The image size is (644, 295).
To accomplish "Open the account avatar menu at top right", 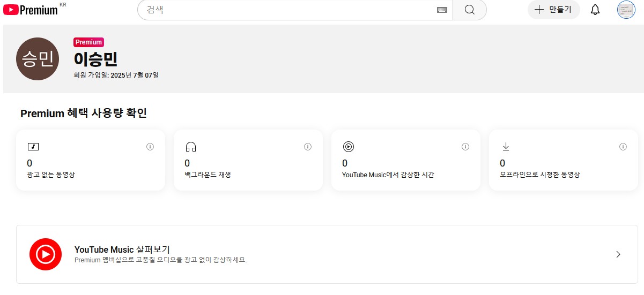I will coord(626,10).
